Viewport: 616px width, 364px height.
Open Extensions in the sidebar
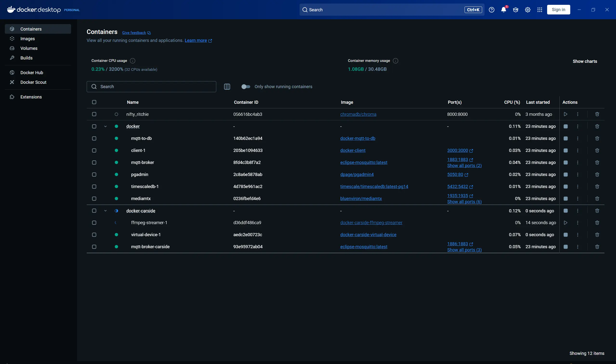(38, 97)
